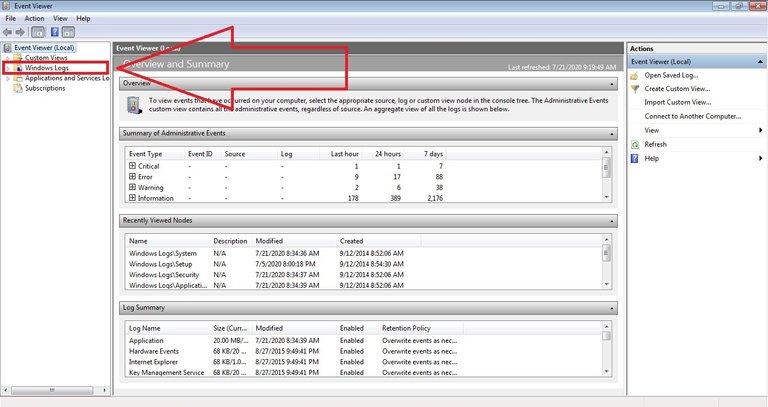Collapse the Recently Viewed Nodes section
This screenshot has width=768, height=407.
click(612, 221)
